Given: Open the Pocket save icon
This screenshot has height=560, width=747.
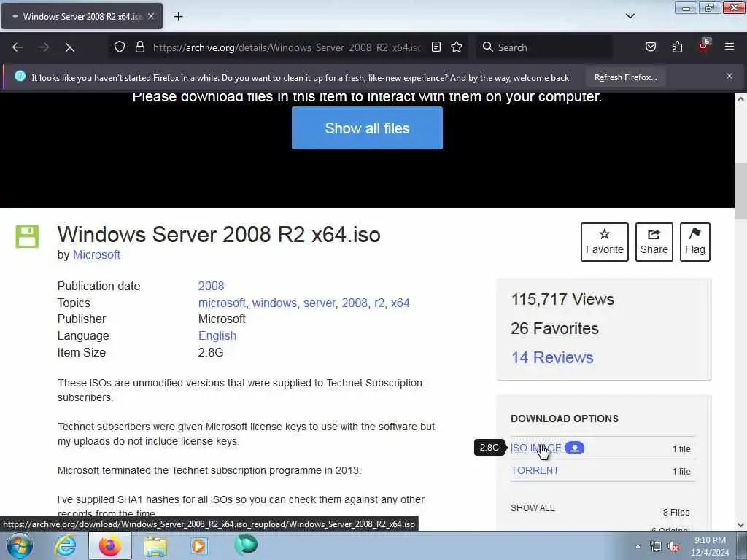Looking at the screenshot, I should point(650,47).
